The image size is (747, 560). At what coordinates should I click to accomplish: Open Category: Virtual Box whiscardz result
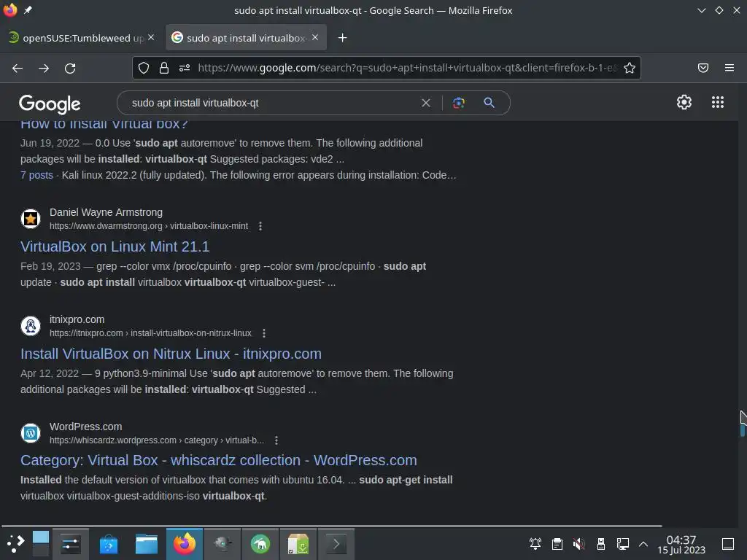[x=219, y=461]
